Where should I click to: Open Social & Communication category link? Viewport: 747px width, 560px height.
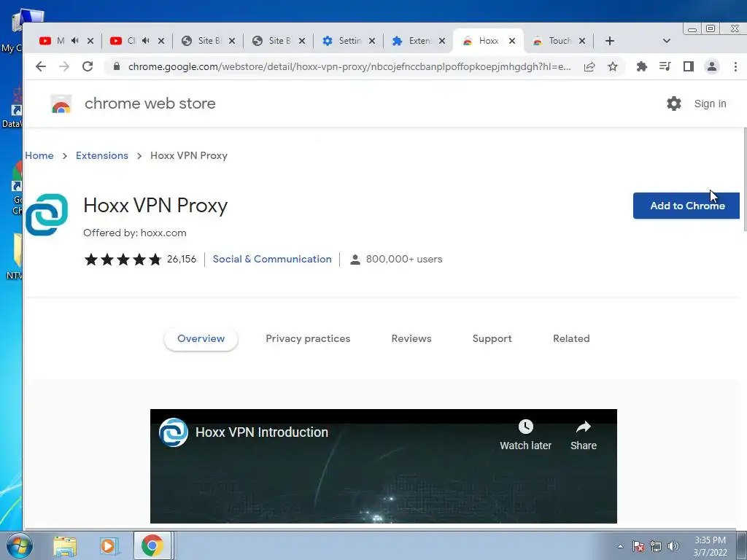[272, 259]
